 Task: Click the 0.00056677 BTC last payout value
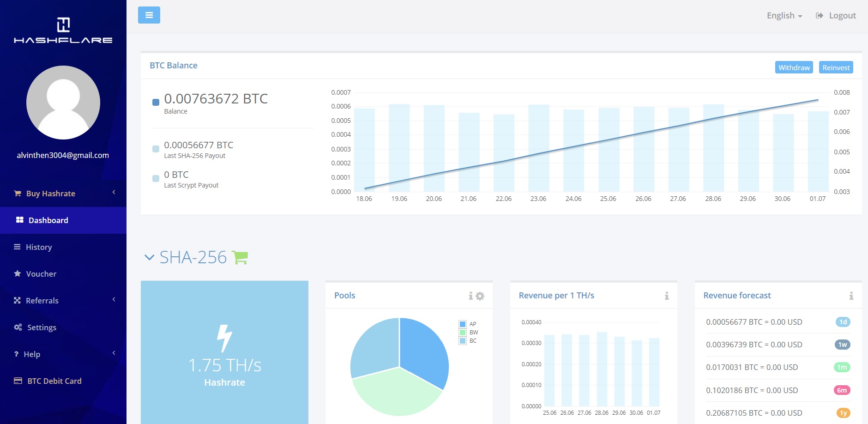(x=199, y=145)
